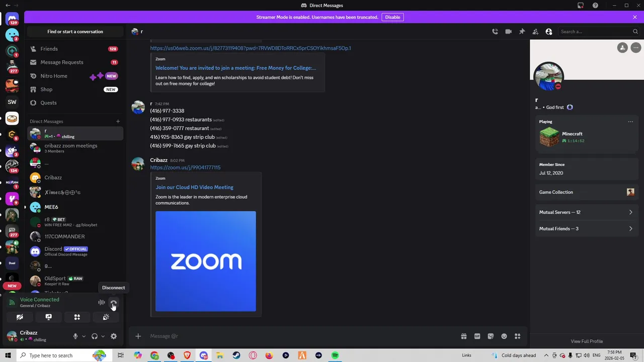Open Activities launcher in voice panel

(77, 317)
